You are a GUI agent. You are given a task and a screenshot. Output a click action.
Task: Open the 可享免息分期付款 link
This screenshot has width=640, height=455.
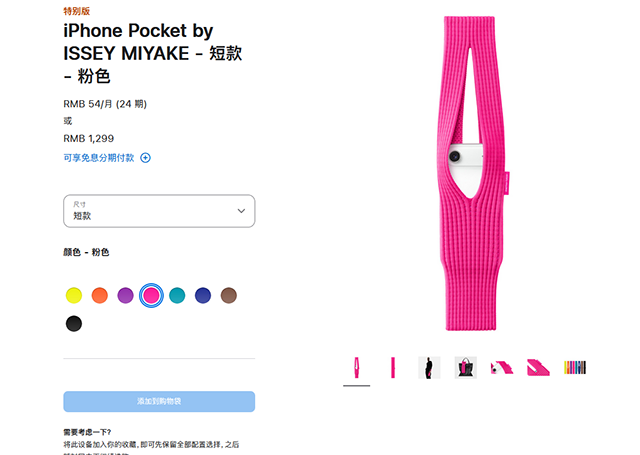99,158
